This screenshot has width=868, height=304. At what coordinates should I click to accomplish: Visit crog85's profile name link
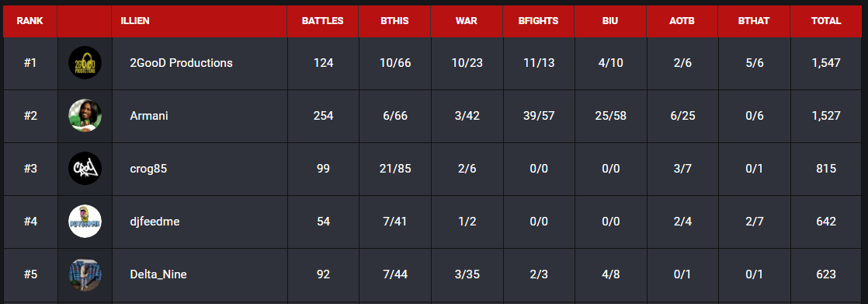point(148,169)
